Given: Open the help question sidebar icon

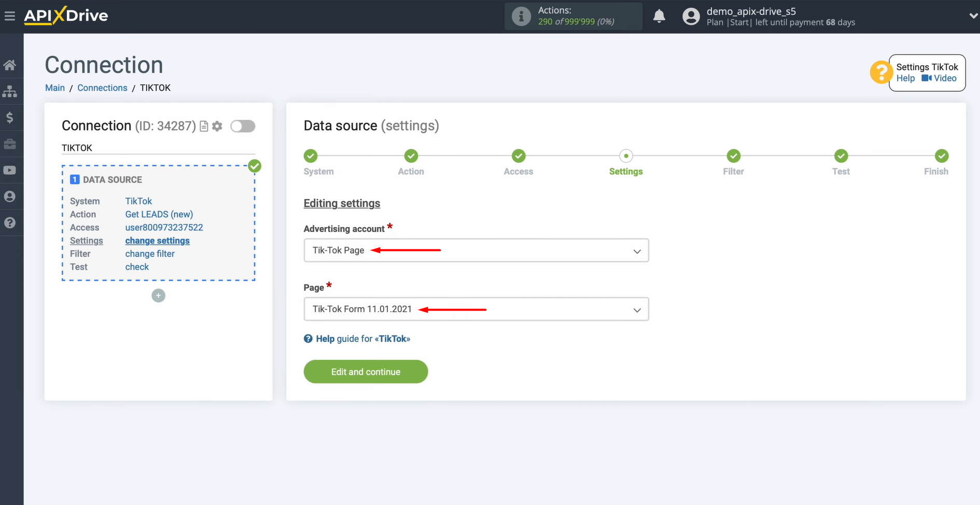Looking at the screenshot, I should [10, 223].
